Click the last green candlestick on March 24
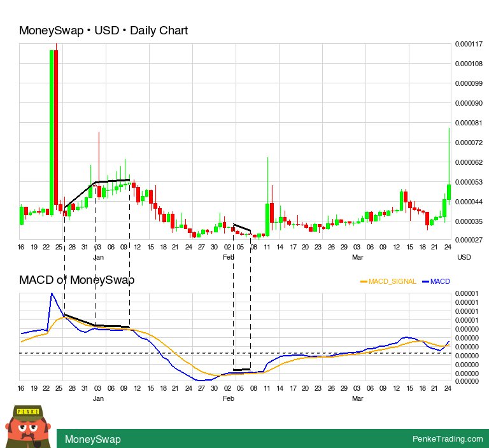 coord(449,192)
